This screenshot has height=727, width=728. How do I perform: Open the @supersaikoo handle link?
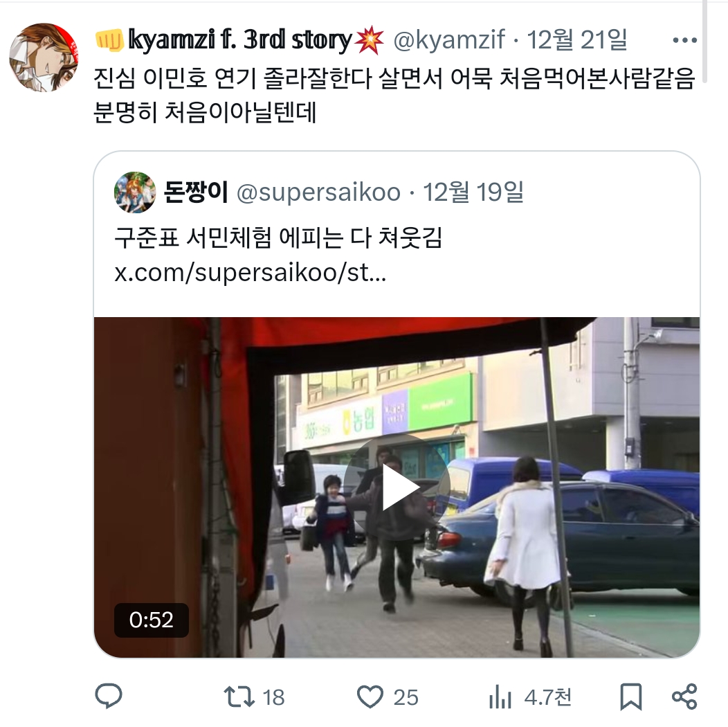[x=318, y=192]
